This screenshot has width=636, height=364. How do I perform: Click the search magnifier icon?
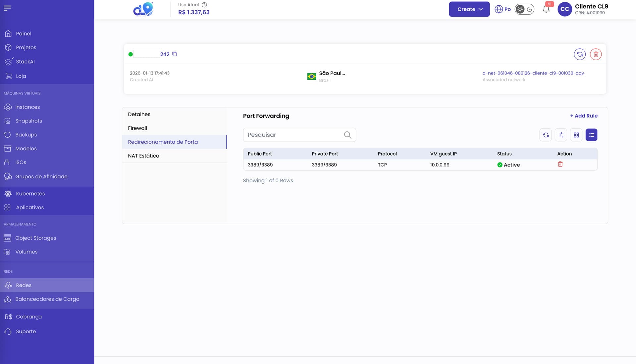[x=347, y=135]
